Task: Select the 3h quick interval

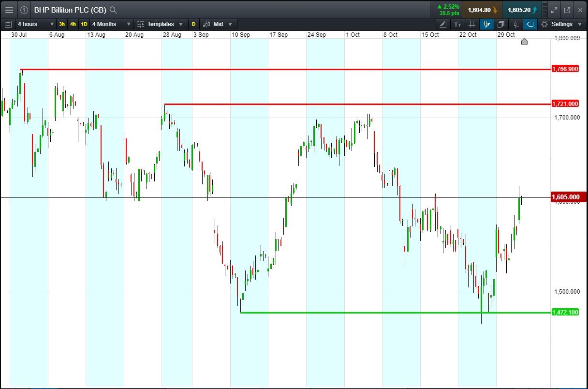Action: [x=62, y=24]
